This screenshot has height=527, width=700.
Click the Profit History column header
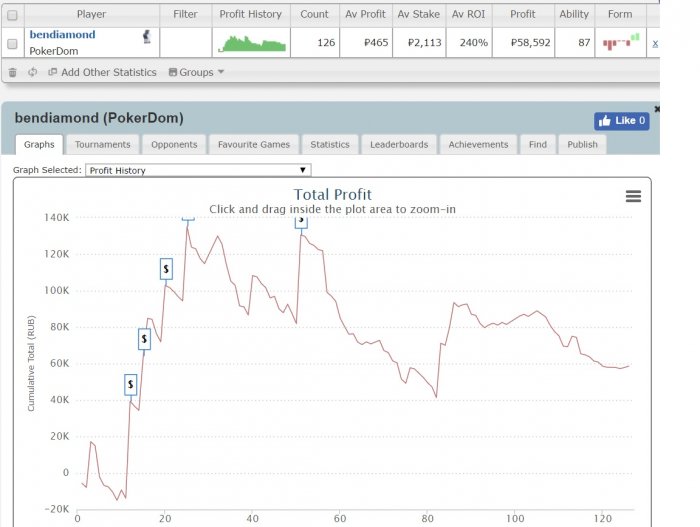(x=250, y=14)
